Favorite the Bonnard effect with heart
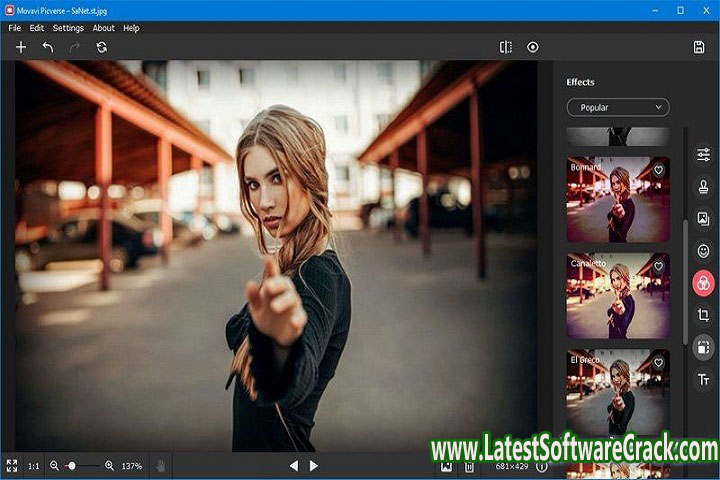This screenshot has width=720, height=480. tap(658, 170)
